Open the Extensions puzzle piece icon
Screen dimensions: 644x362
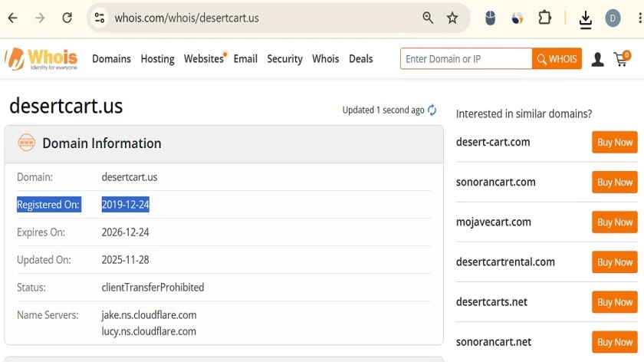pyautogui.click(x=544, y=18)
